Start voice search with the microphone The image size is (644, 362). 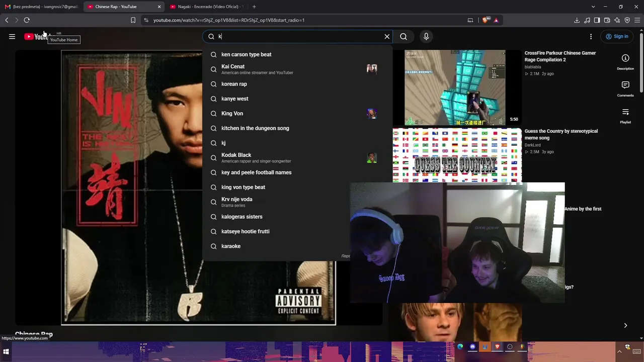coord(426,36)
